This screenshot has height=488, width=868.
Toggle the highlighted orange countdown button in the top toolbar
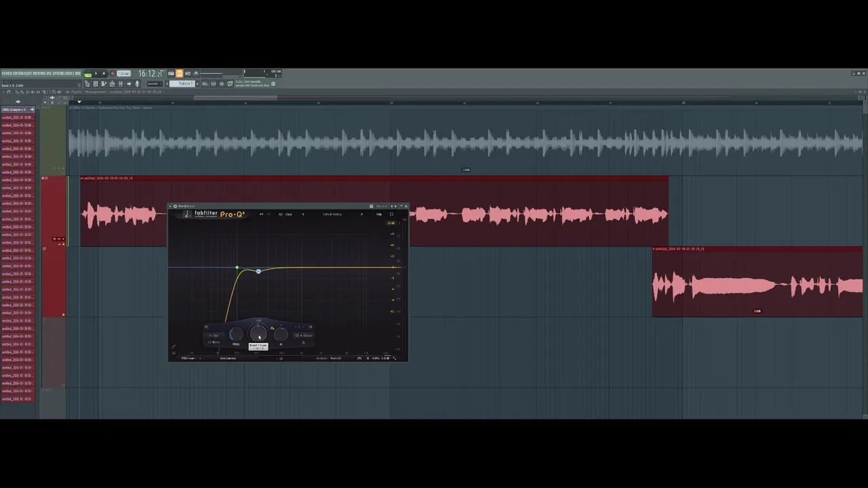[179, 73]
